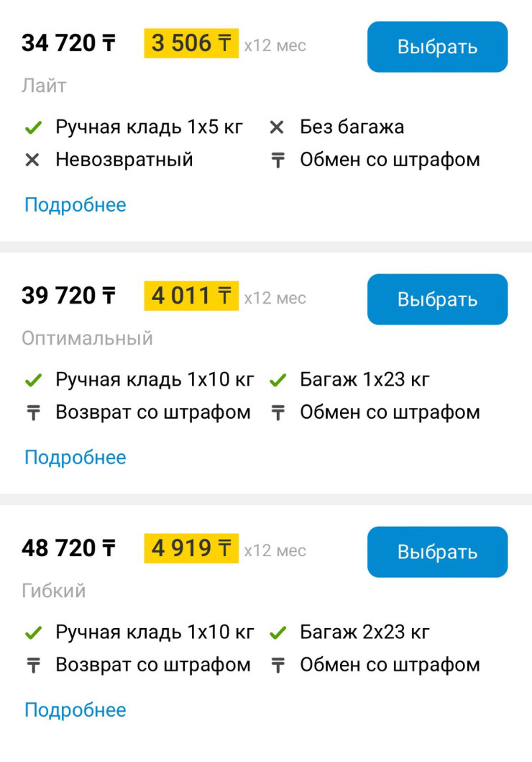Click the yellow 4 919 ₸ installment badge
This screenshot has height=762, width=532.
(191, 549)
